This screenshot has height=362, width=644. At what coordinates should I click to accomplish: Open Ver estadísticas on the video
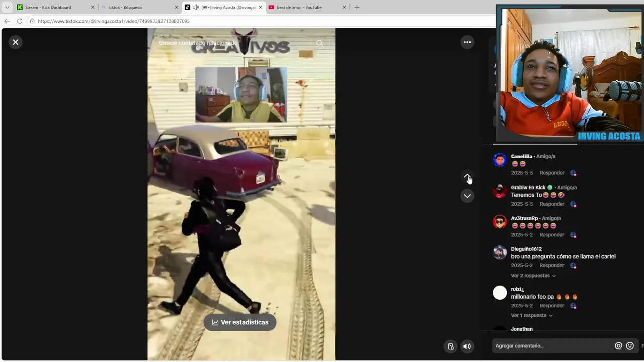click(240, 322)
